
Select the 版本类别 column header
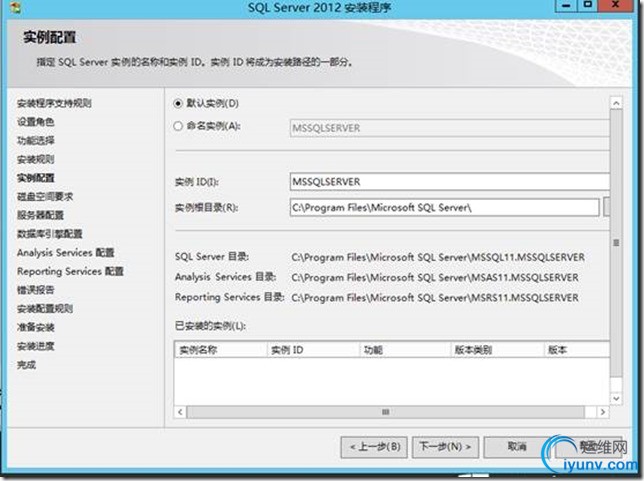[x=498, y=350]
